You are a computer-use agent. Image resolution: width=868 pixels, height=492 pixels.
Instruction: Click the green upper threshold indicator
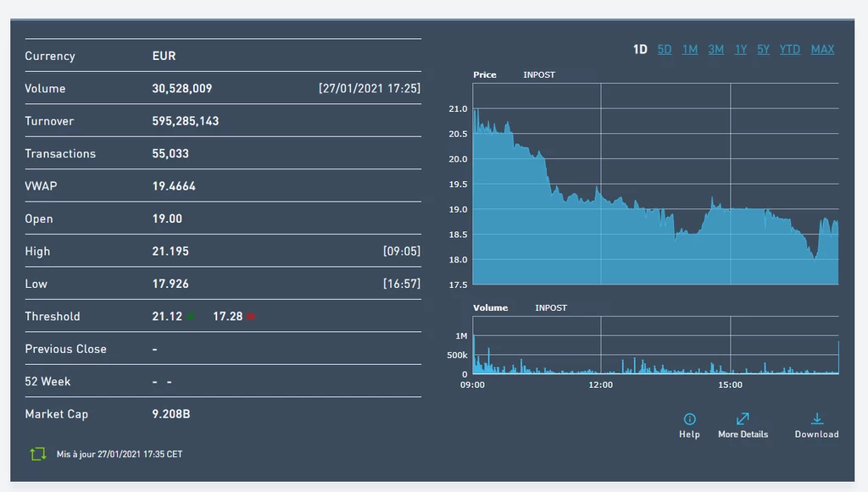tap(190, 316)
